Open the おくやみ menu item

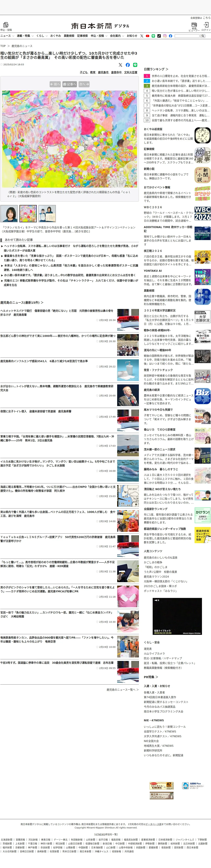coord(56,36)
